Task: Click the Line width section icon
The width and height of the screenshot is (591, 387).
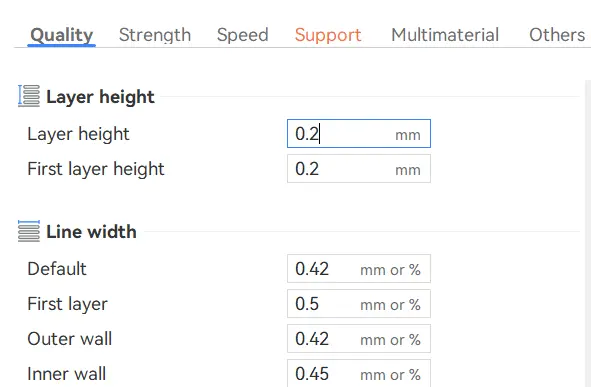Action: pos(29,231)
